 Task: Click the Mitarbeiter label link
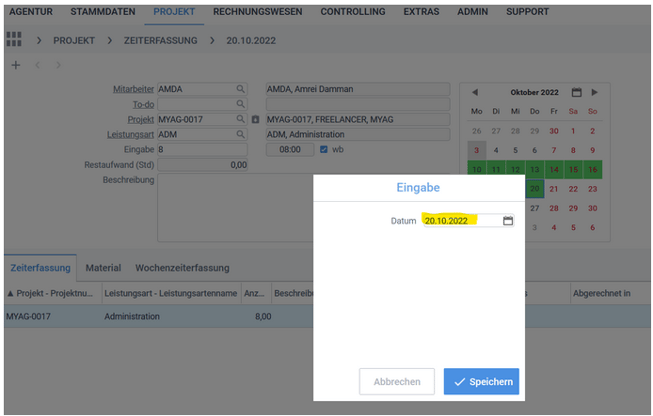[134, 89]
